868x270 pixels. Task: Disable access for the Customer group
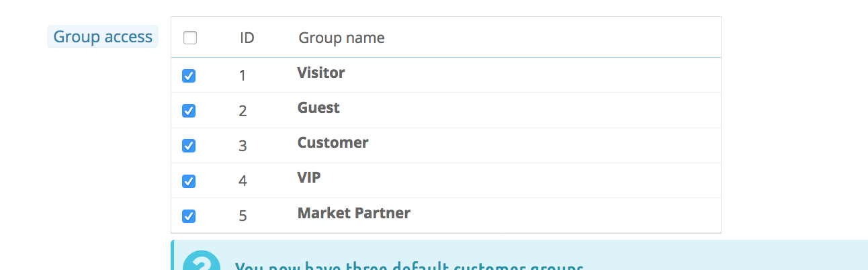(x=189, y=146)
